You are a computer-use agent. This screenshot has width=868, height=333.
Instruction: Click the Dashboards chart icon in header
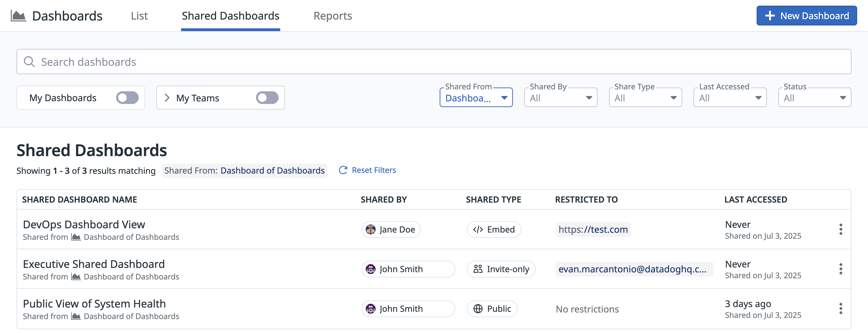coord(18,16)
